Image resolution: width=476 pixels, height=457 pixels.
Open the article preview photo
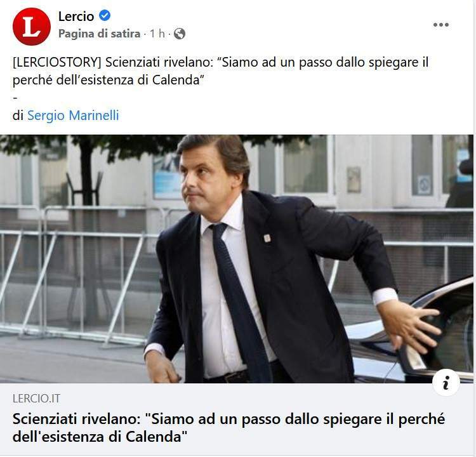(x=237, y=259)
